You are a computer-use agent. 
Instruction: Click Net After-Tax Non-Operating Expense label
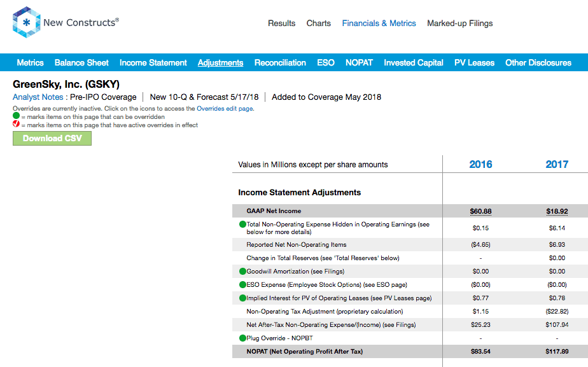(x=331, y=324)
